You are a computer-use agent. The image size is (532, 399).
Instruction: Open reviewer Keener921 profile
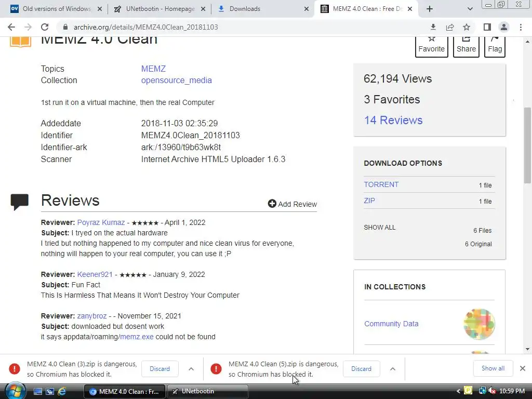[95, 274]
